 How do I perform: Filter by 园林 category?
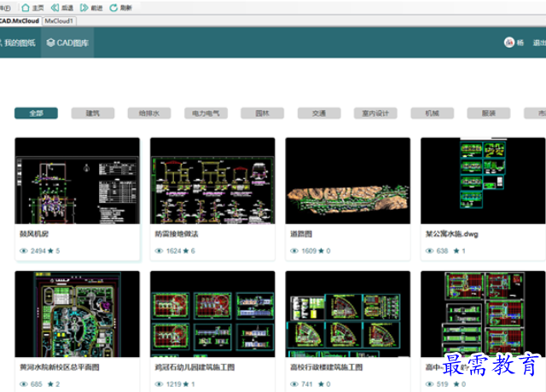click(262, 113)
